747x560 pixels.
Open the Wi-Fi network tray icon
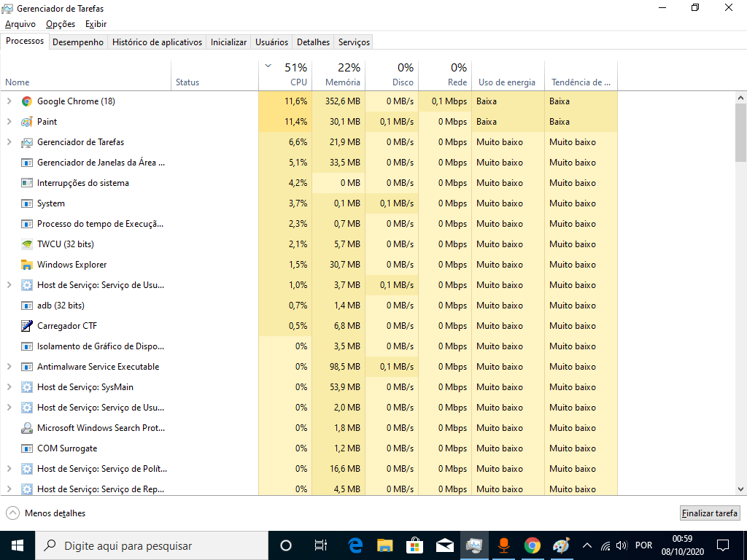tap(605, 545)
